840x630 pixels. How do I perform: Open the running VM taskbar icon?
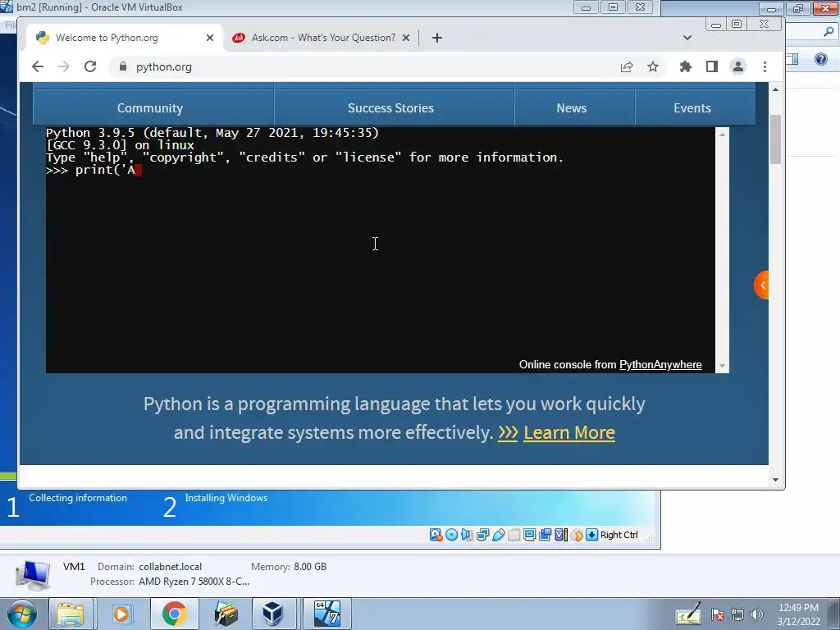click(326, 614)
